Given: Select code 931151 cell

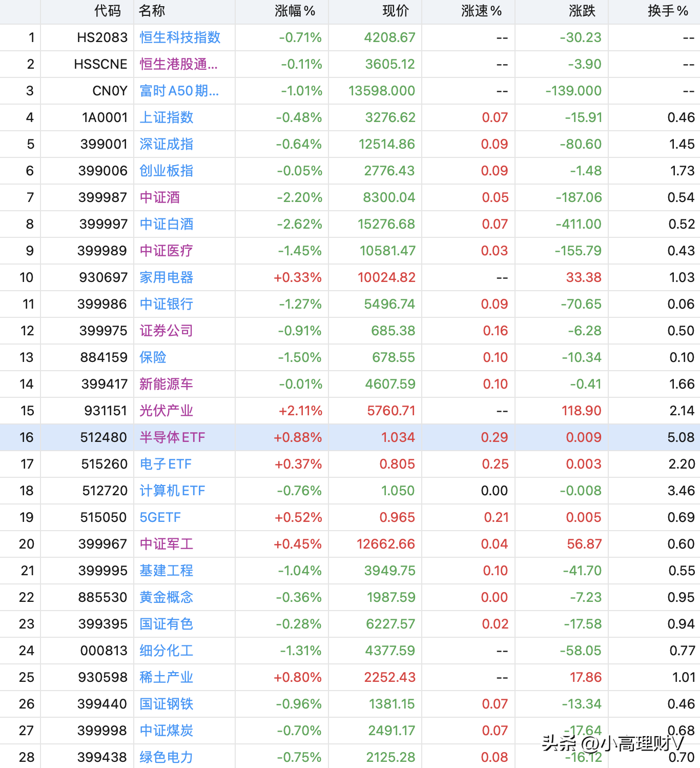Looking at the screenshot, I should (x=106, y=411).
